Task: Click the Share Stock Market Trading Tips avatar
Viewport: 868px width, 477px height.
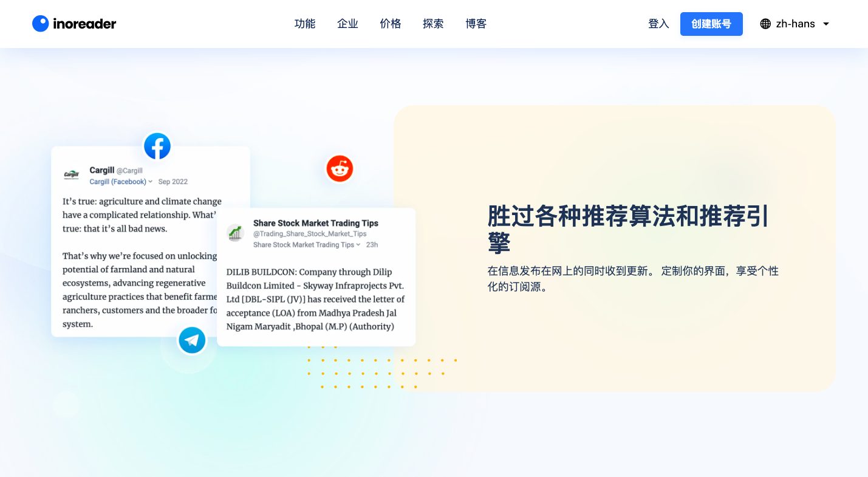Action: pos(235,233)
